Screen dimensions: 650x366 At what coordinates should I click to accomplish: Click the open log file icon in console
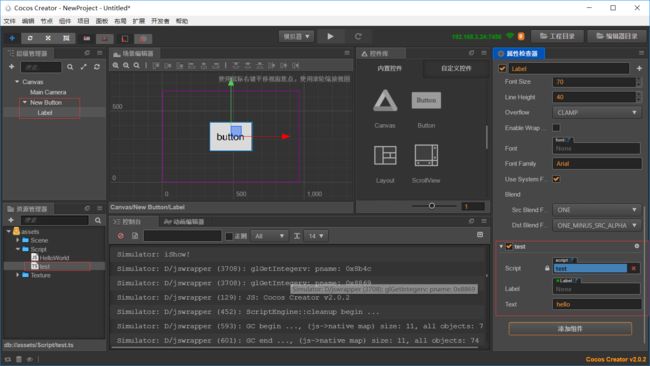(135, 236)
